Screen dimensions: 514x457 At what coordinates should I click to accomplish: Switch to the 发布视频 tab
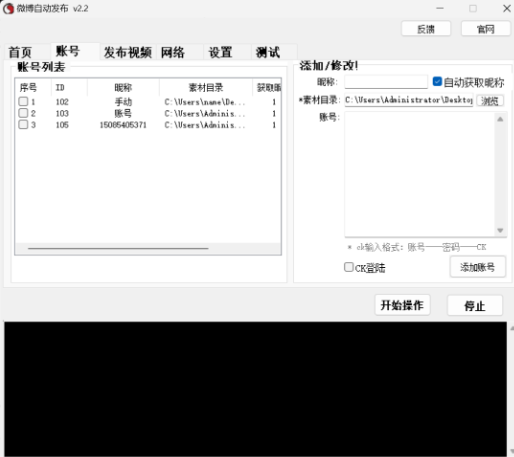tap(128, 52)
